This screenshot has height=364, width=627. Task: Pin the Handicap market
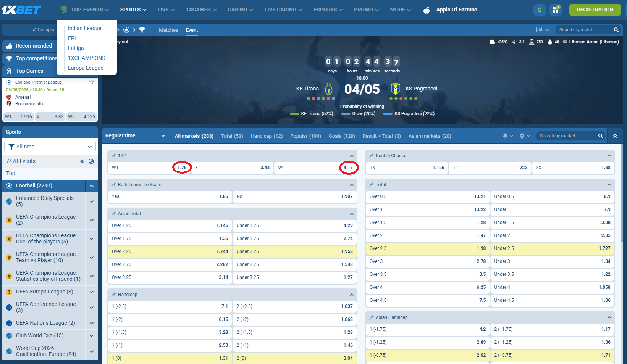(114, 295)
